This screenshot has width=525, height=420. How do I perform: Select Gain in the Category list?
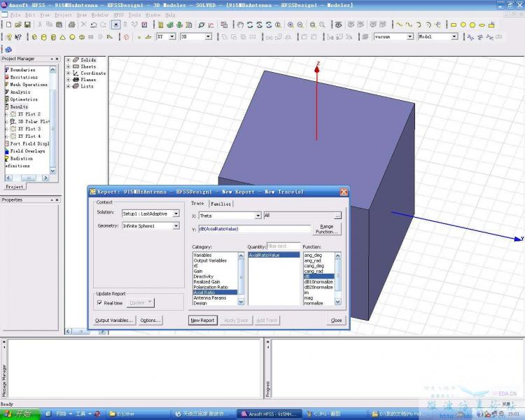tap(198, 271)
